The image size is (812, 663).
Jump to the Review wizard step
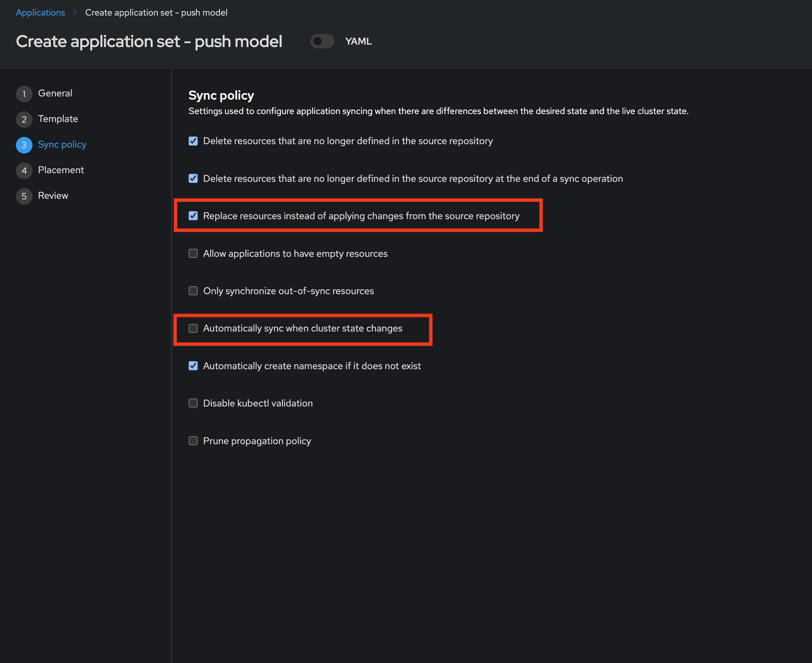click(53, 196)
